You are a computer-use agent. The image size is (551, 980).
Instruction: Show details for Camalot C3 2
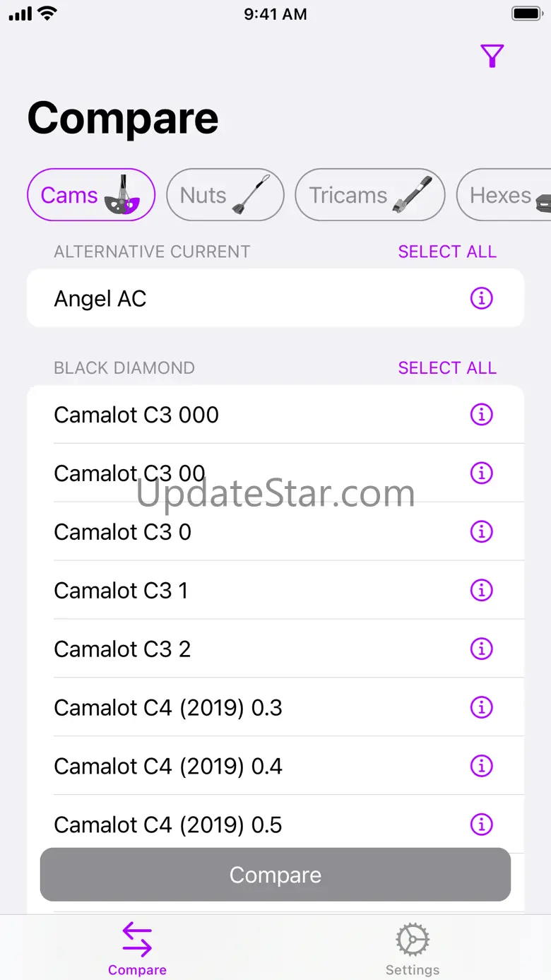(481, 649)
